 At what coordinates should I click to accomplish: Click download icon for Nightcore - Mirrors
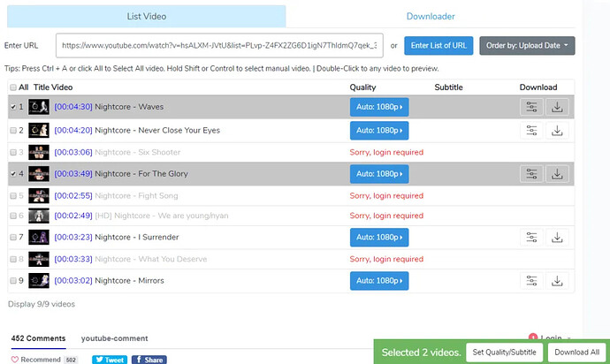[558, 281]
